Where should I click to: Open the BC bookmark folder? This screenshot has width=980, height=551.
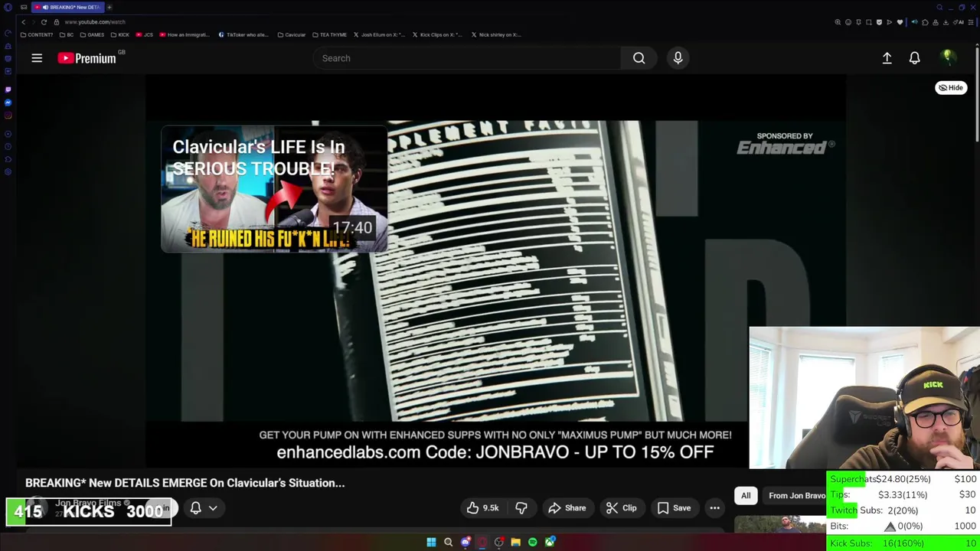67,34
